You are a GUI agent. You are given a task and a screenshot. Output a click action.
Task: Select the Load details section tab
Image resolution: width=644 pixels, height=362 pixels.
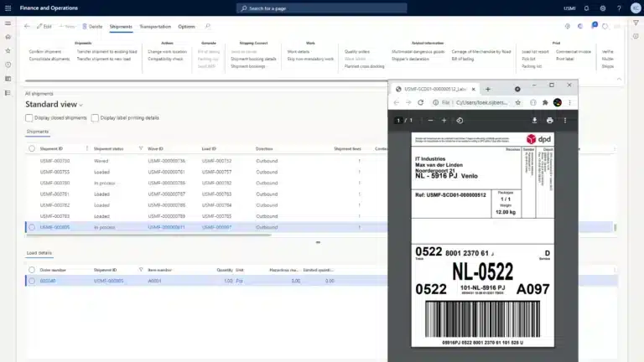pyautogui.click(x=39, y=253)
